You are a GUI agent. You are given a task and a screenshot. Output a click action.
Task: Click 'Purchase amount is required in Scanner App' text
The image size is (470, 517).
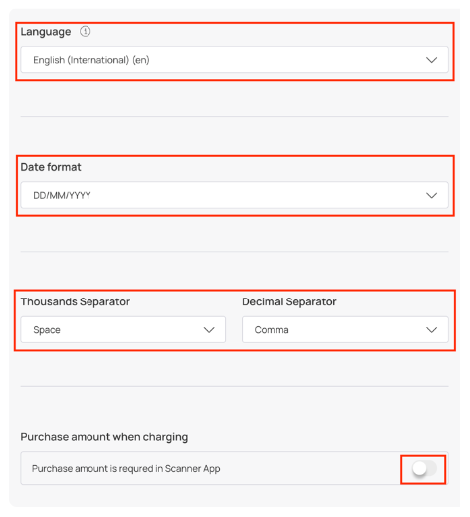click(x=126, y=469)
